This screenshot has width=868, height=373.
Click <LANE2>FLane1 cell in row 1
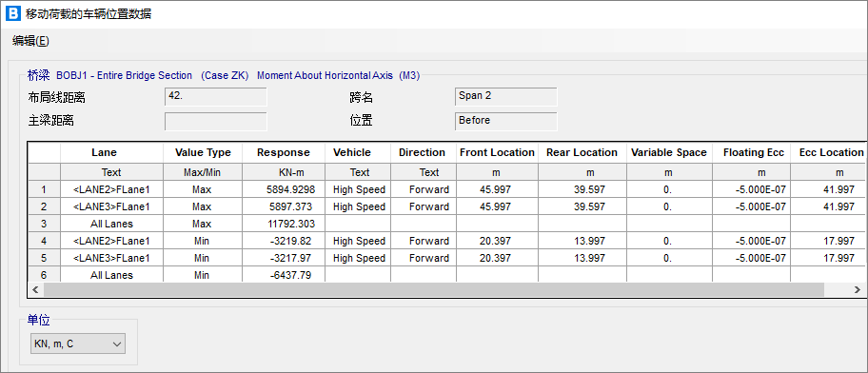click(x=111, y=189)
